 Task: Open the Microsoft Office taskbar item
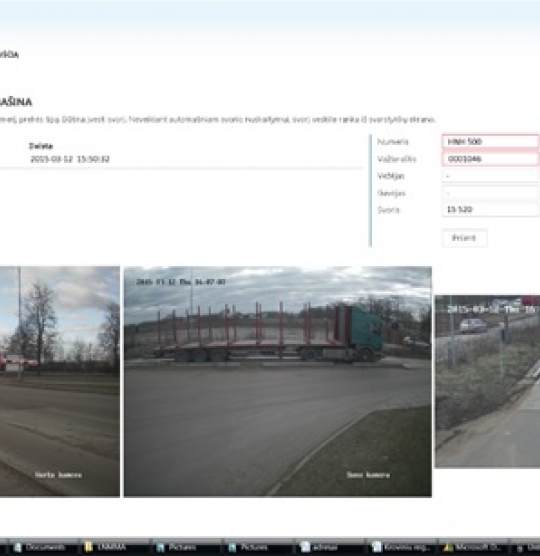[x=472, y=547]
